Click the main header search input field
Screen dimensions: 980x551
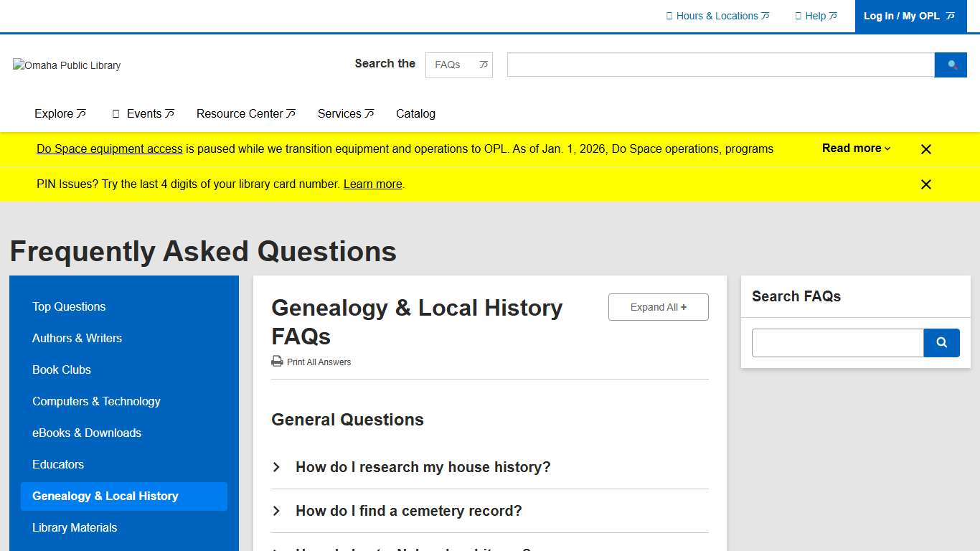tap(720, 65)
